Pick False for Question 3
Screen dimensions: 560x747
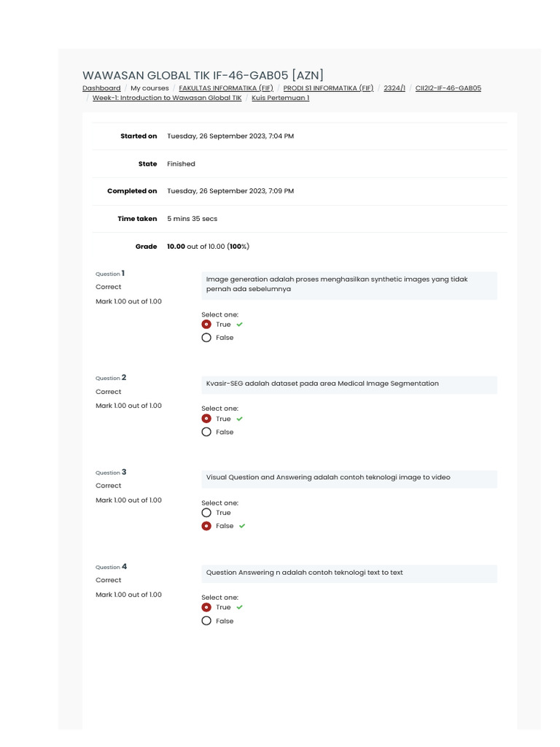click(206, 526)
